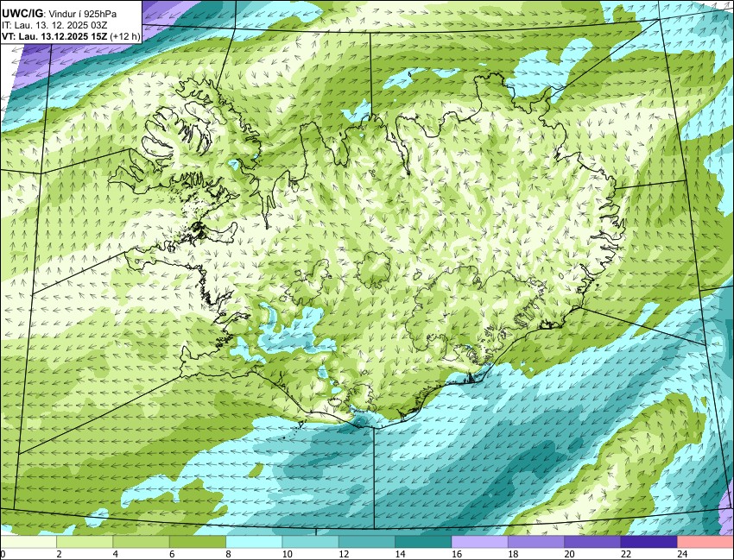Click the legend scale label '22'
Viewport: 734px width, 560px height.
[626, 554]
